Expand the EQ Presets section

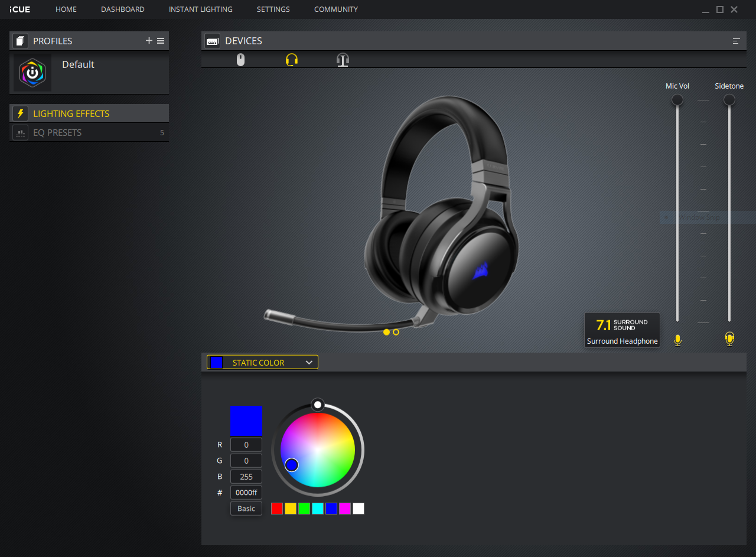89,132
